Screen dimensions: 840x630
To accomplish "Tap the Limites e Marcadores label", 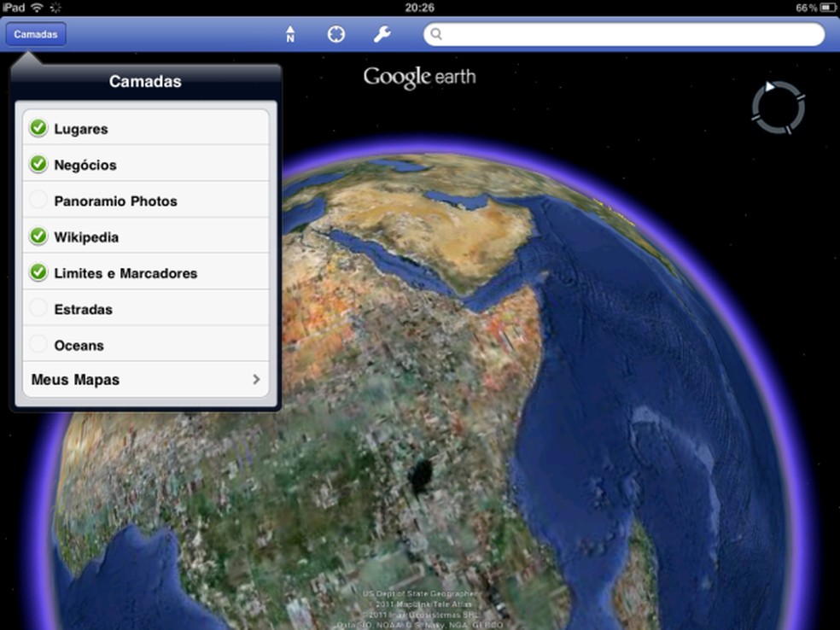I will pos(125,273).
